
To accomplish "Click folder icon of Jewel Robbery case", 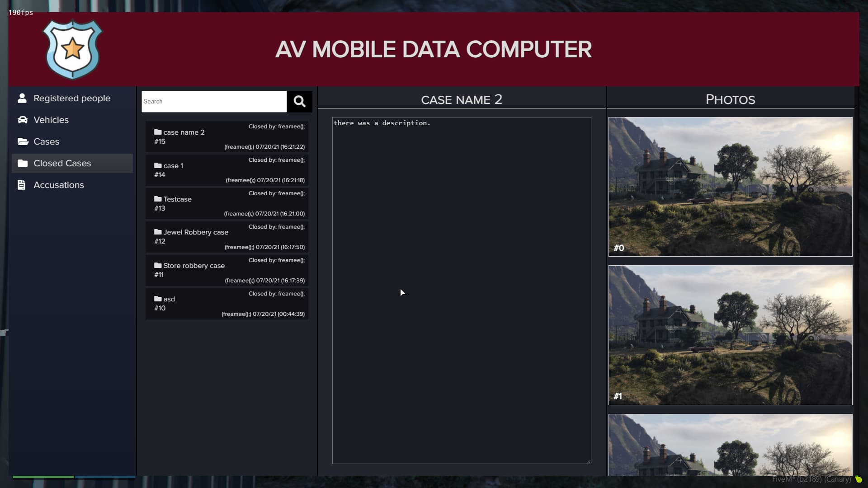I will tap(158, 232).
